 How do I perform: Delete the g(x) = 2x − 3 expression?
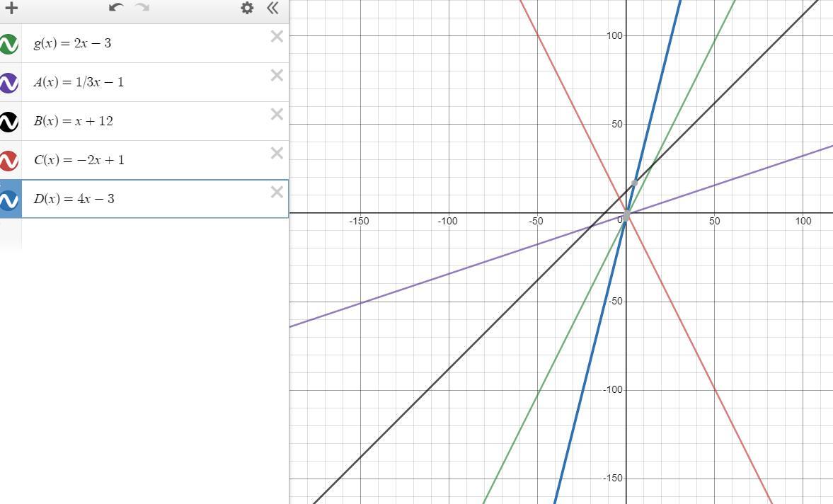pos(277,36)
